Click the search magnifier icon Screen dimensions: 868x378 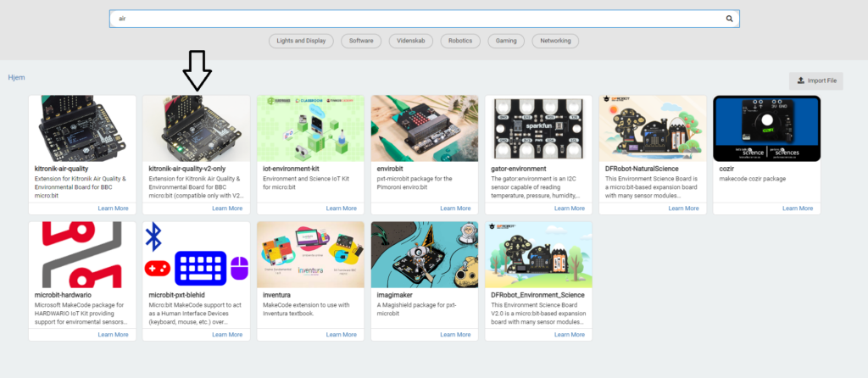[x=729, y=19]
